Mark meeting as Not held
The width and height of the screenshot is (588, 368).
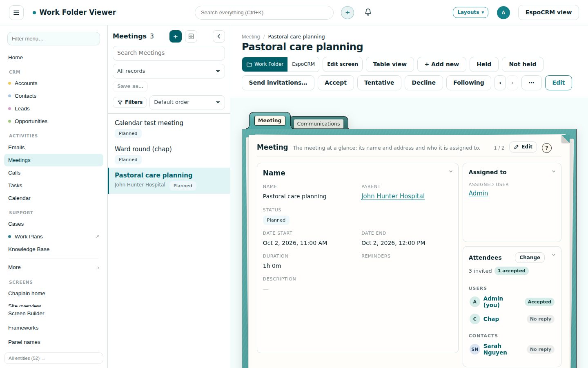522,64
